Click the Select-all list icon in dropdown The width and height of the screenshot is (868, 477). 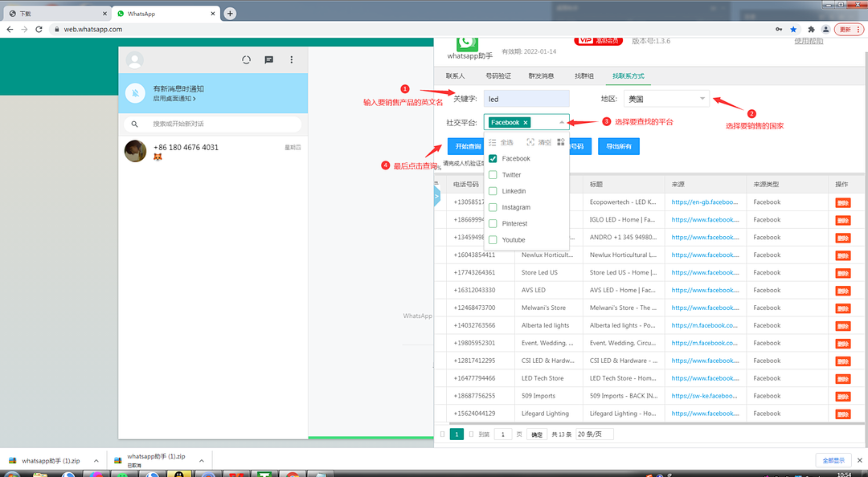coord(493,142)
